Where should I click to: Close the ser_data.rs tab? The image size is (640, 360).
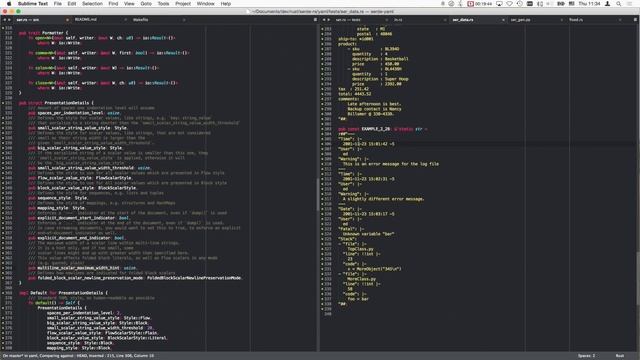[503, 20]
